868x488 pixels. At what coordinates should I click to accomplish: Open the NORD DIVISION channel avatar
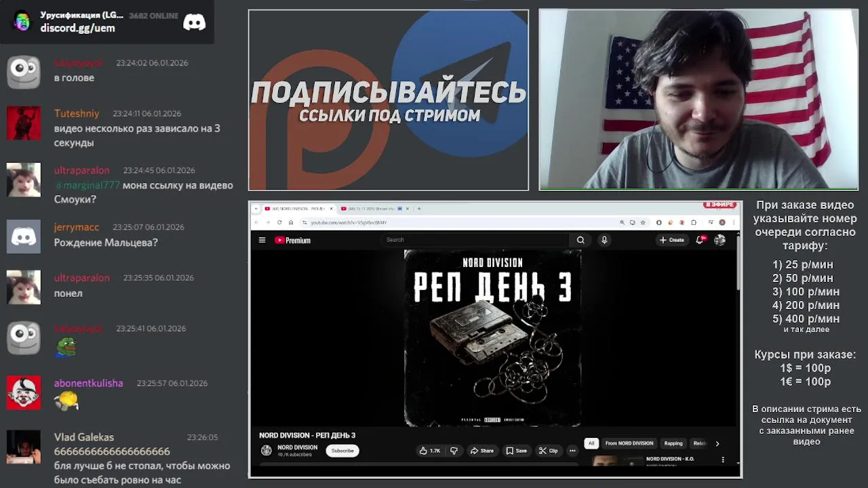267,451
